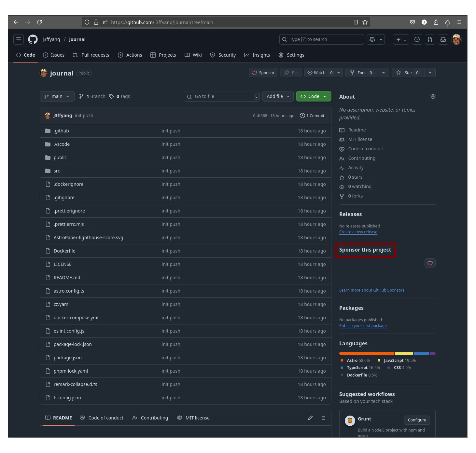
Task: Click the Type / to search box
Action: click(321, 39)
